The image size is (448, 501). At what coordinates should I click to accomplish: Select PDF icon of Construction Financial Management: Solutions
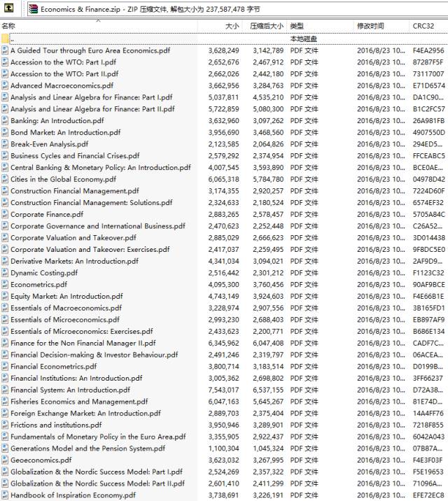tap(5, 203)
